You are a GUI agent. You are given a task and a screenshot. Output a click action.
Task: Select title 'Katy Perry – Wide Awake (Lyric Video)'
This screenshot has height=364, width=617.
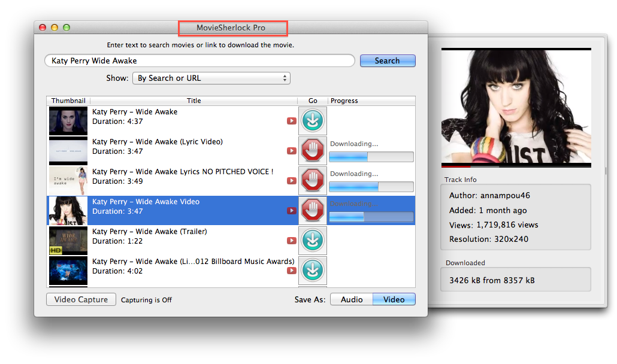click(158, 142)
